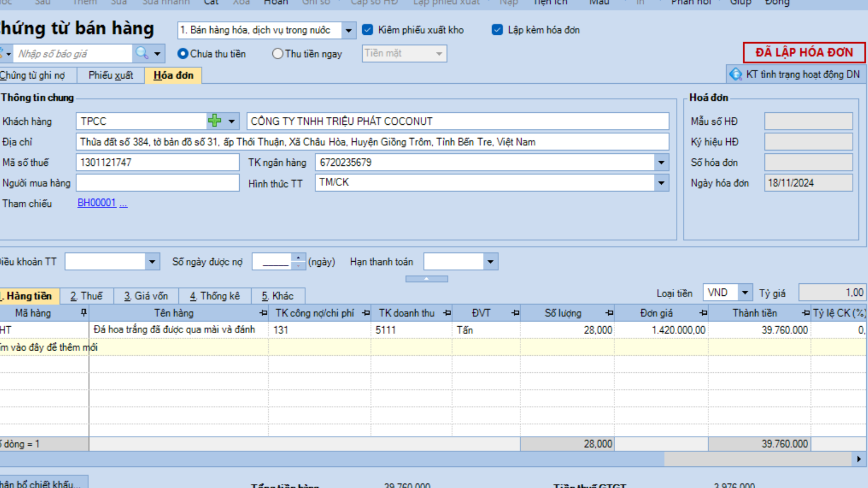Click pin icon on Tên hàng column
This screenshot has width=868, height=488.
263,313
